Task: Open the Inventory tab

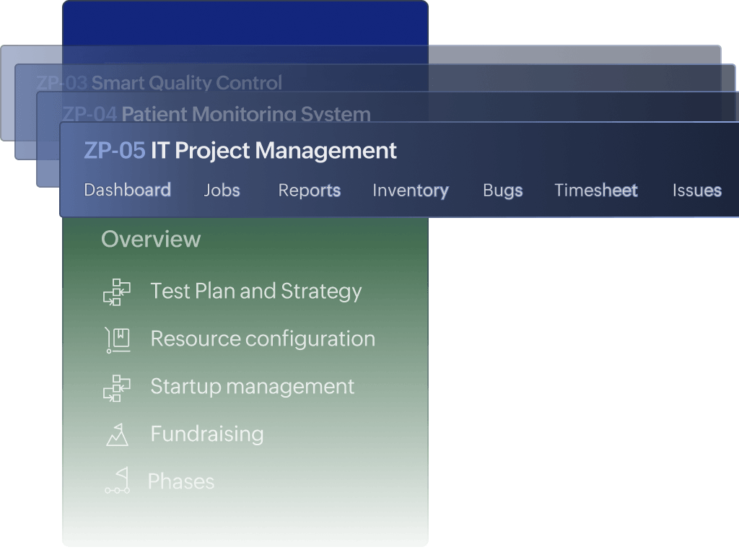Action: 410,191
